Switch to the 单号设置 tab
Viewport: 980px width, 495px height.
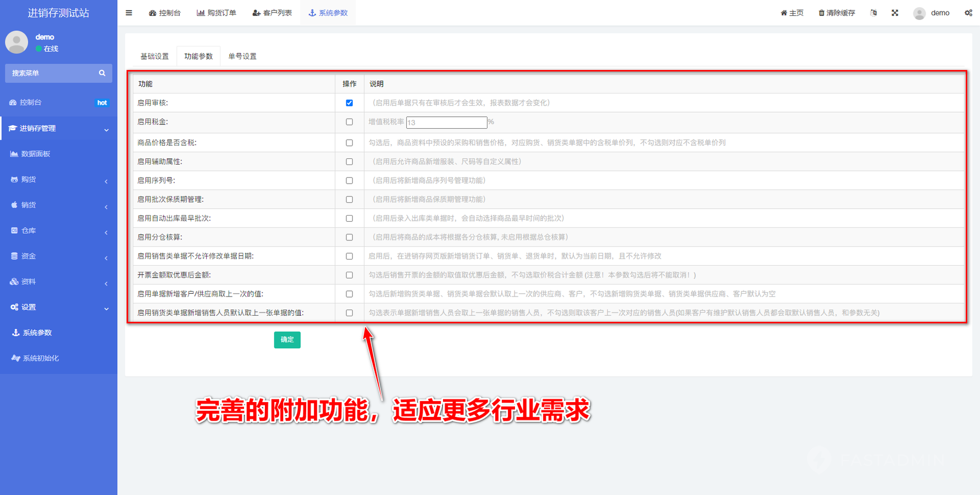(242, 56)
